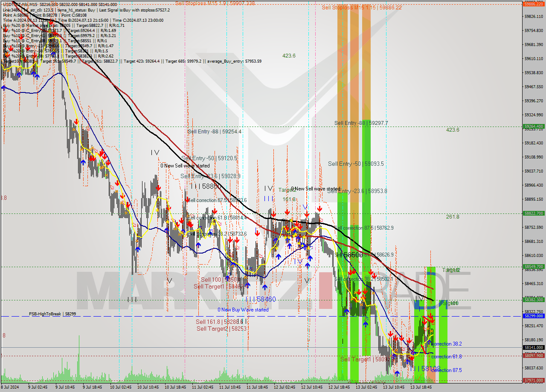Click the 58966.430 price axis value
The width and height of the screenshot is (546, 392).
coord(534,185)
